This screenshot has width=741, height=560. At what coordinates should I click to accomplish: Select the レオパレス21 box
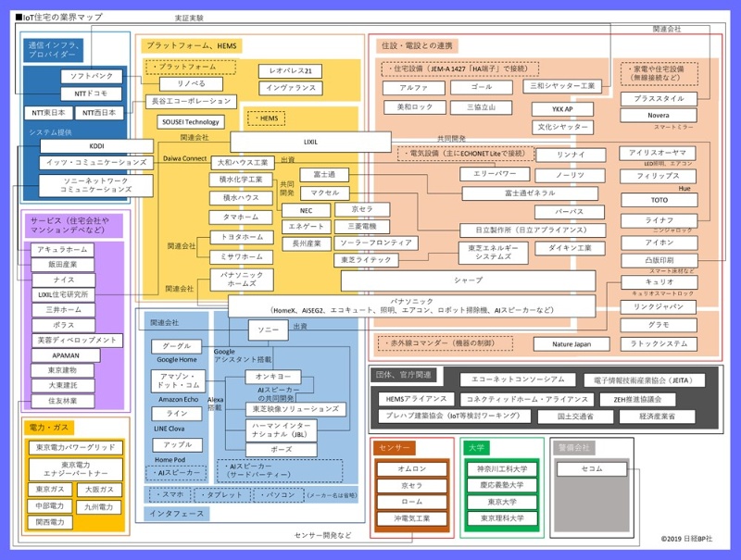click(290, 70)
